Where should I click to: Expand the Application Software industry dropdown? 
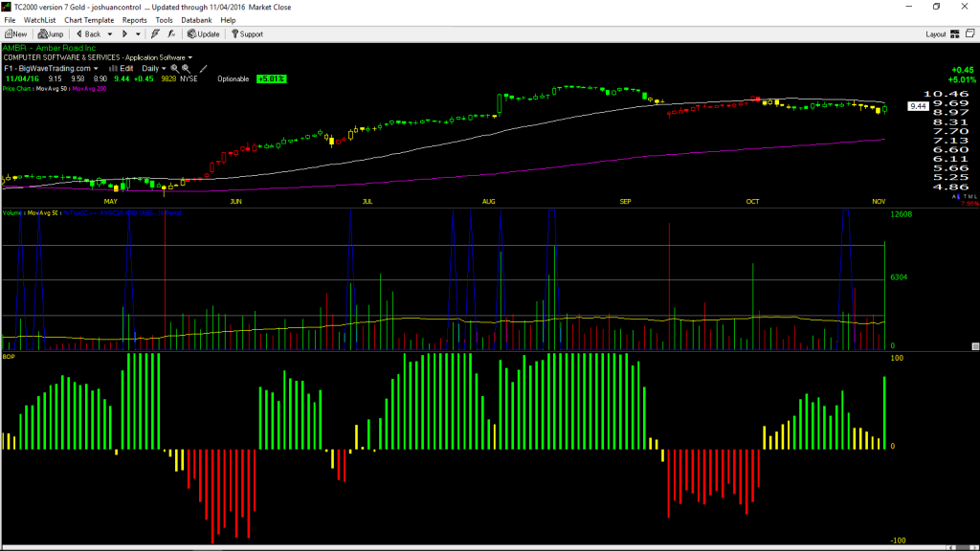pos(190,57)
